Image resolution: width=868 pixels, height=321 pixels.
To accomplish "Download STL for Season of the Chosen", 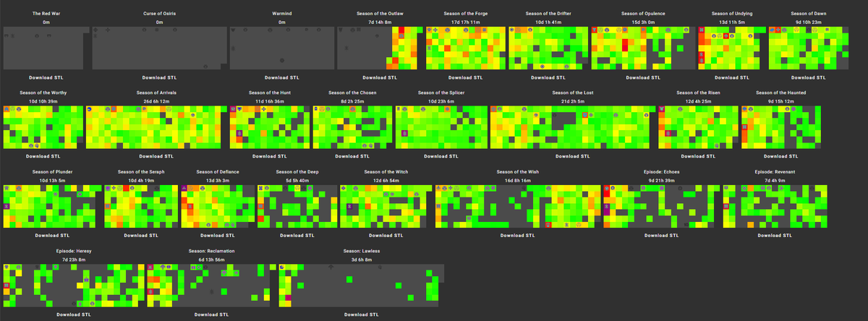I will pos(352,156).
